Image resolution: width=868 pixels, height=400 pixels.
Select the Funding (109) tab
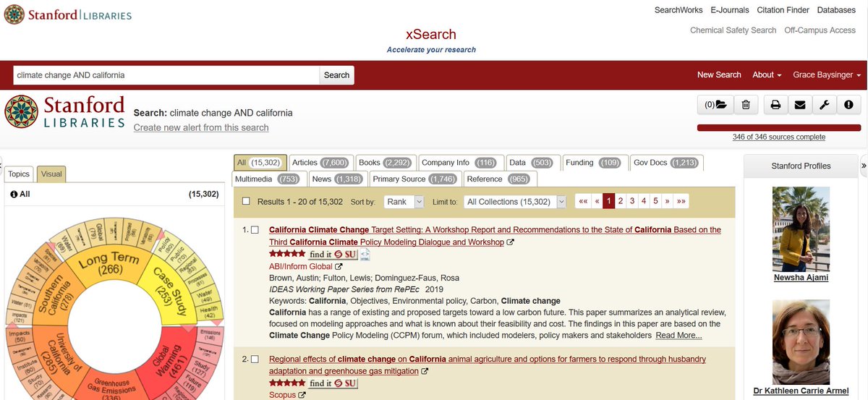click(x=593, y=163)
